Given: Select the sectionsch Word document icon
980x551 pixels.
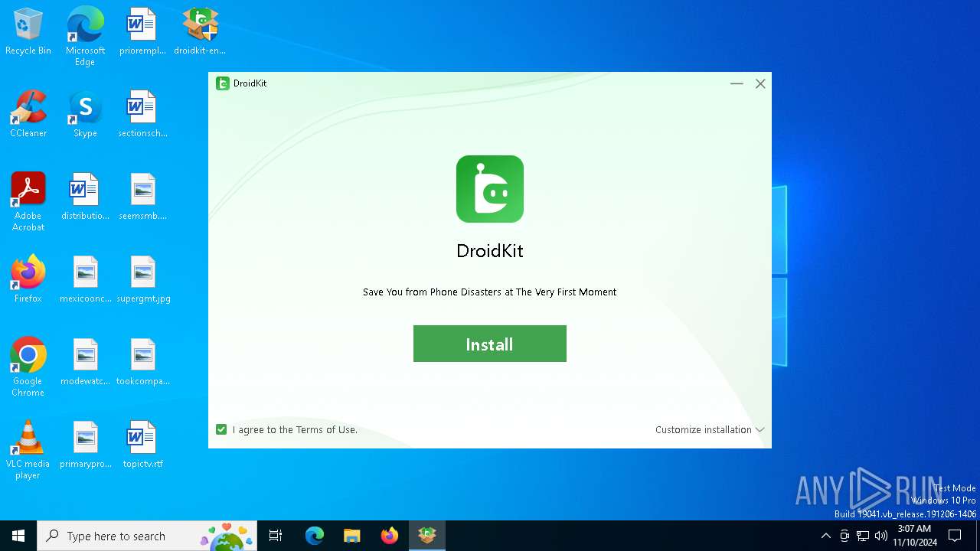Looking at the screenshot, I should click(x=142, y=115).
